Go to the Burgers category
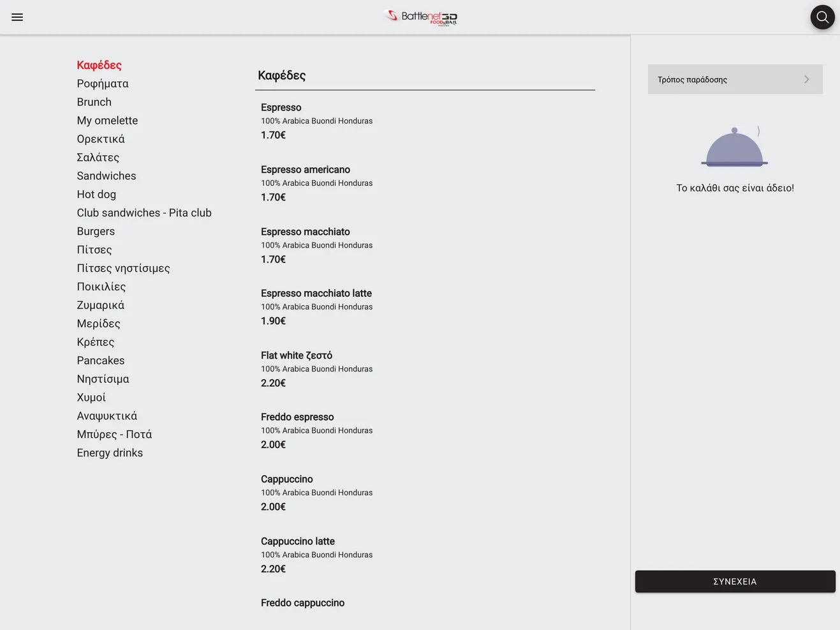840x630 pixels. (x=96, y=232)
